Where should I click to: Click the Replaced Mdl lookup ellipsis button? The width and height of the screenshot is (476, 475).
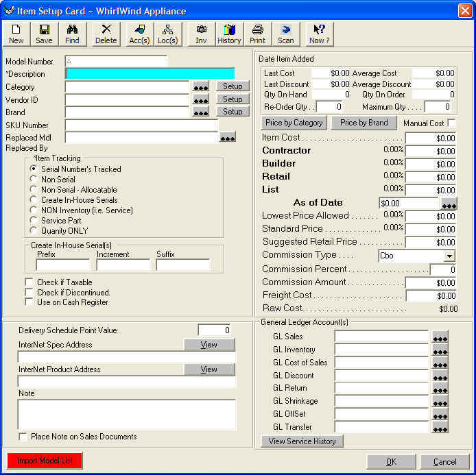coord(228,137)
